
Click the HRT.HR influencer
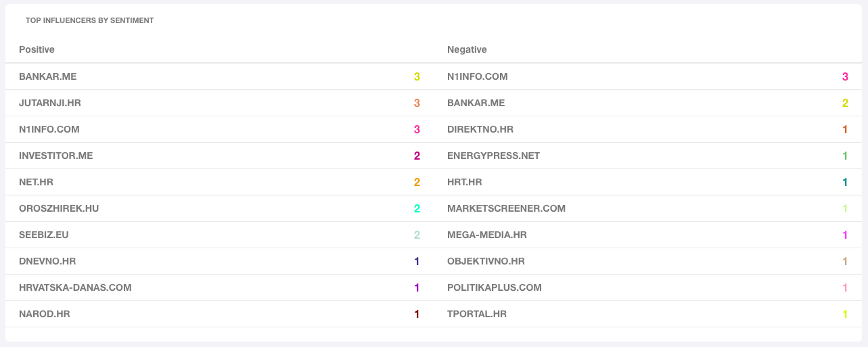pyautogui.click(x=465, y=182)
